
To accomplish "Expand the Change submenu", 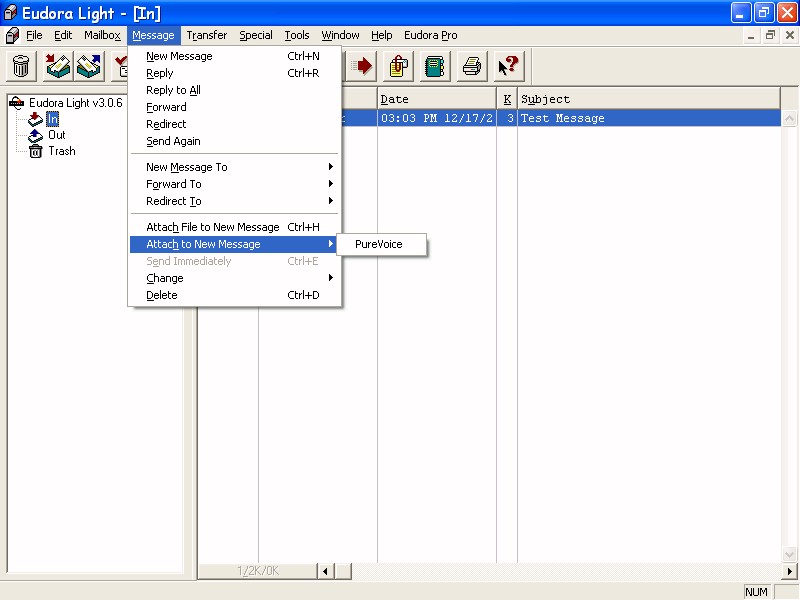I will click(x=234, y=278).
